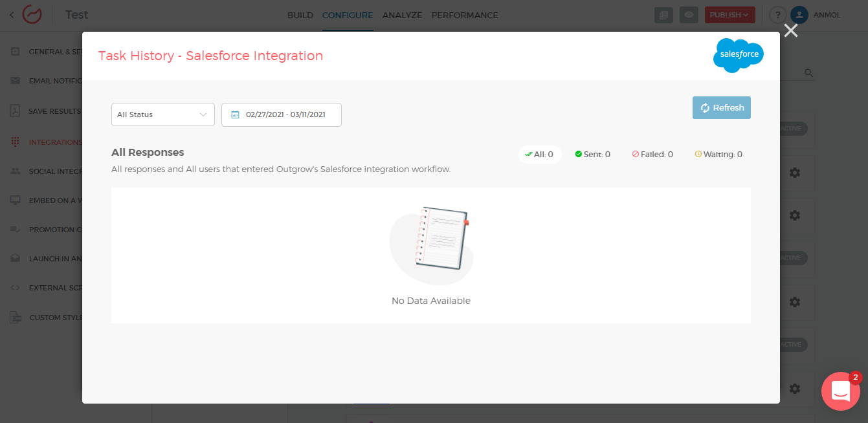This screenshot has width=868, height=423.
Task: Open Email Notifications in sidebar
Action: click(x=47, y=81)
